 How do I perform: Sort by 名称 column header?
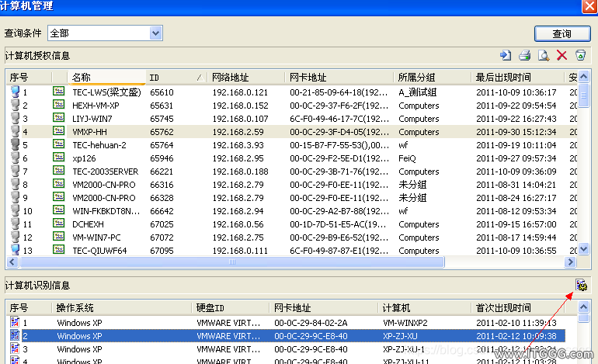106,78
